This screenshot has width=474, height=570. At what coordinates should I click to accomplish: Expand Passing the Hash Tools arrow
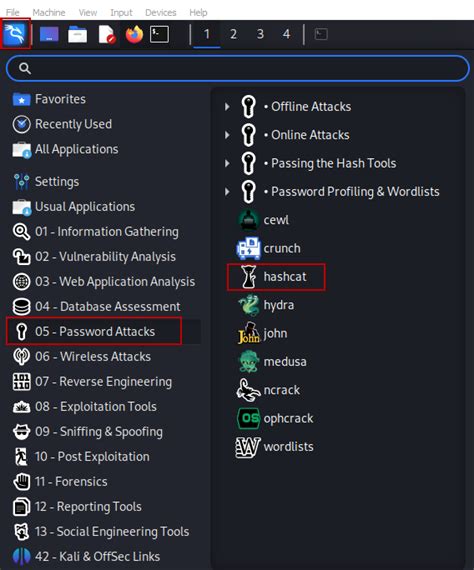pyautogui.click(x=227, y=163)
